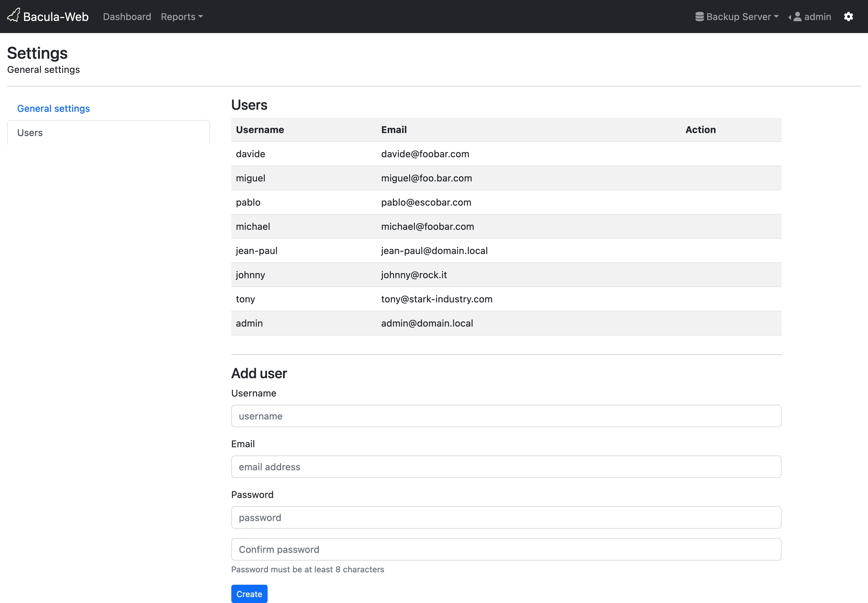
Task: Focus the email address input field
Action: [x=506, y=467]
